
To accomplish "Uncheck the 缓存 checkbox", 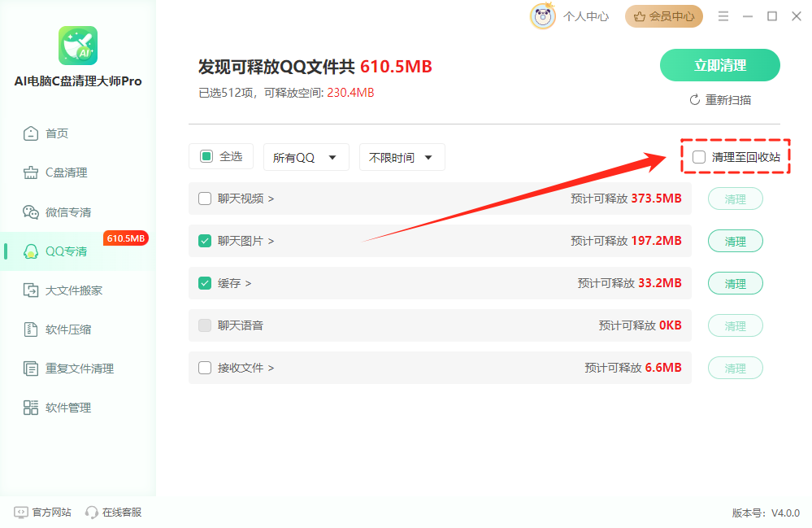I will pos(205,283).
